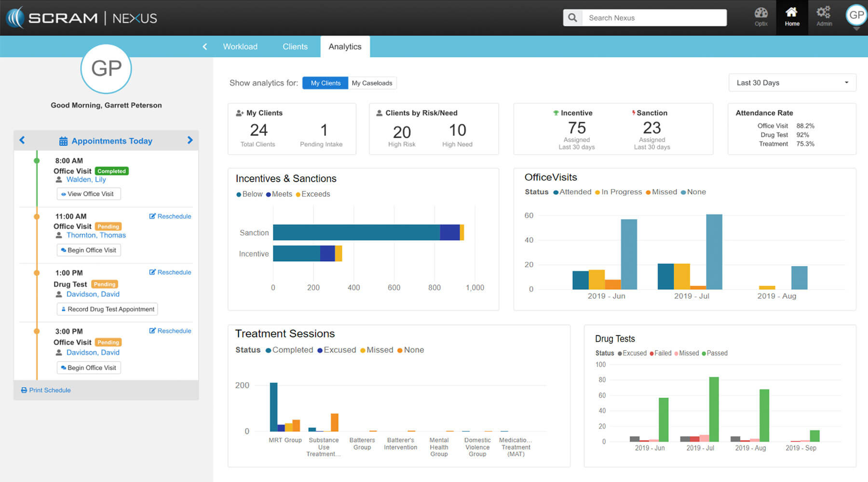
Task: Open the Clients tab
Action: (x=295, y=47)
